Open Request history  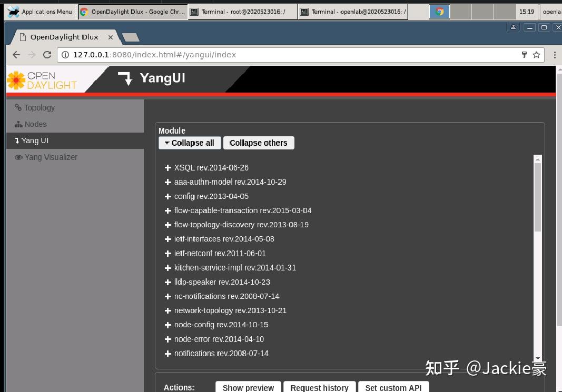319,387
